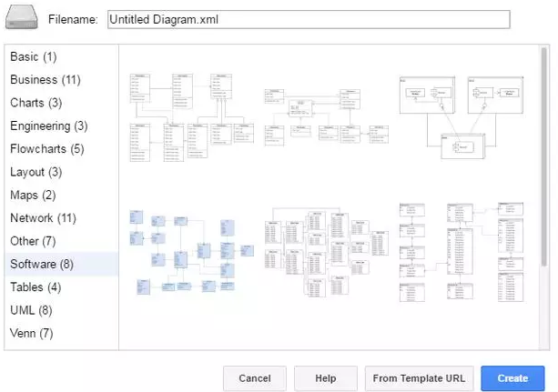Pick the top-left class diagram template

point(188,117)
